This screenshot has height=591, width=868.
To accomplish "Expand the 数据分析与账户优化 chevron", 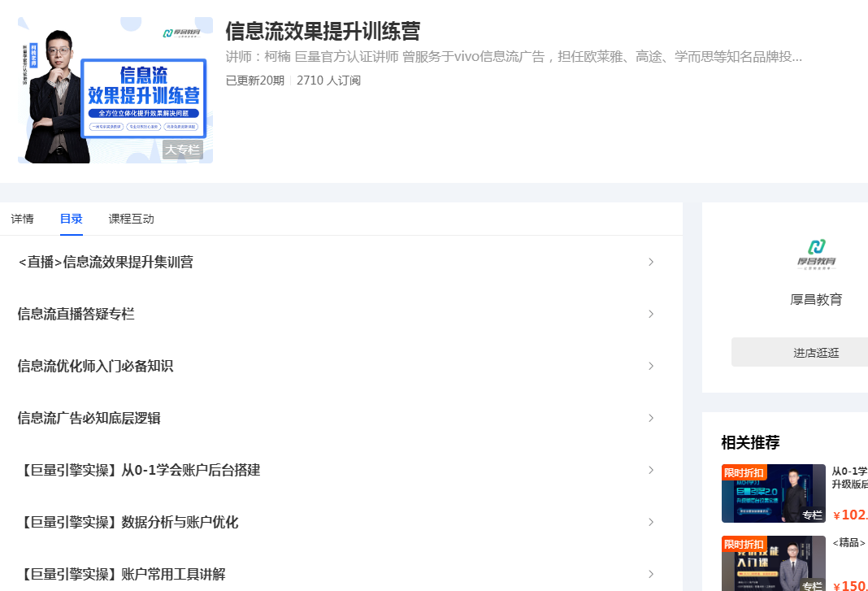I will pyautogui.click(x=651, y=523).
